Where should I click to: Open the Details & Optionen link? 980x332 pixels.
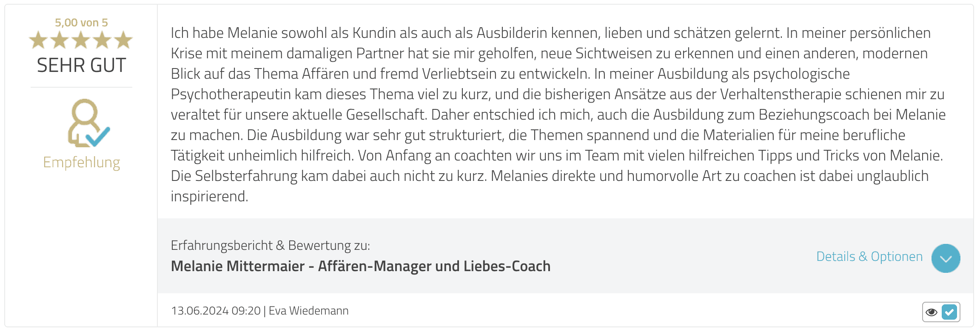tap(869, 257)
